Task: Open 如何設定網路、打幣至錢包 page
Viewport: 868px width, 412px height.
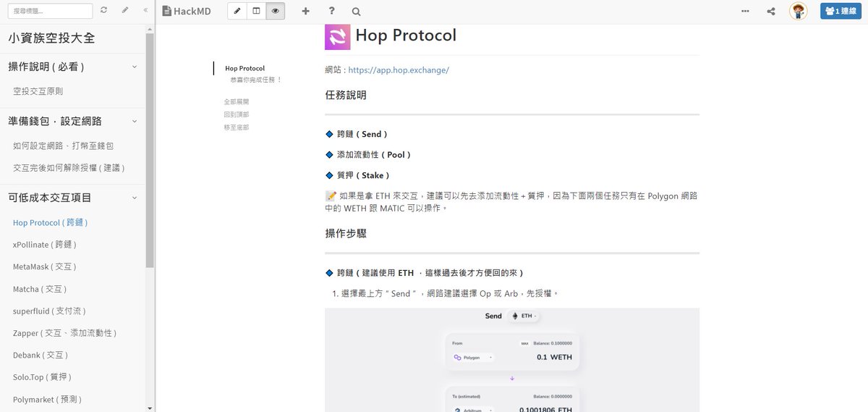Action: click(x=63, y=146)
